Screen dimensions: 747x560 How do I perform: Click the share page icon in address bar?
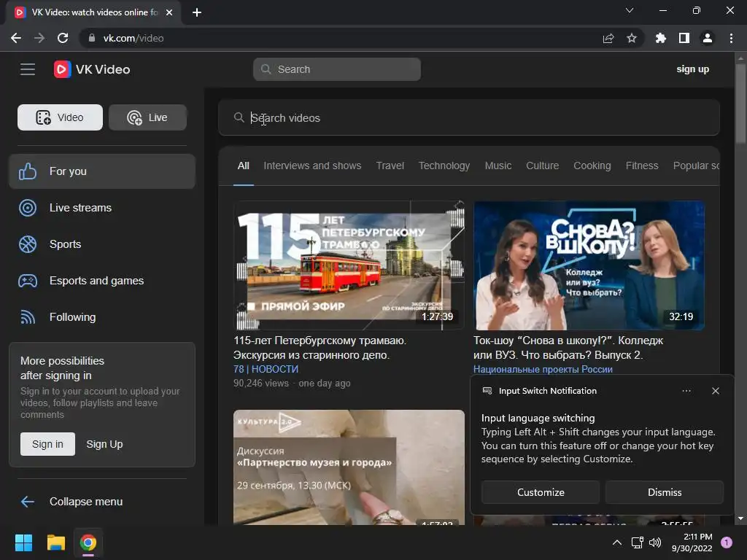608,38
